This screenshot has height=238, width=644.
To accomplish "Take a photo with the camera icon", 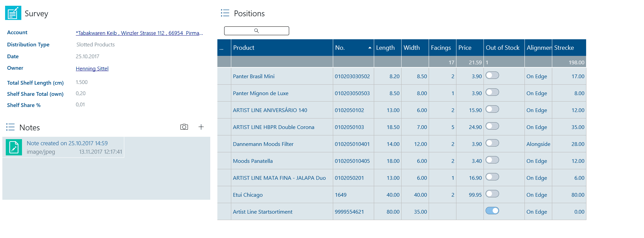I will 184,127.
